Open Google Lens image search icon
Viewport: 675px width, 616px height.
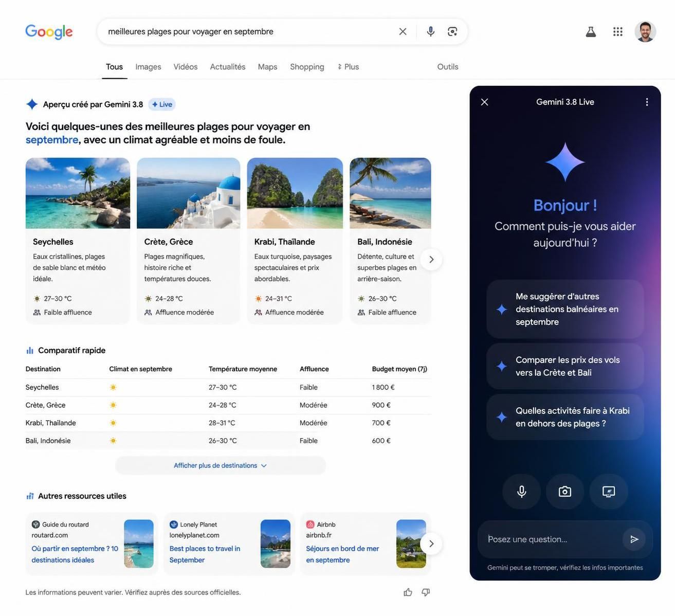[x=452, y=31]
